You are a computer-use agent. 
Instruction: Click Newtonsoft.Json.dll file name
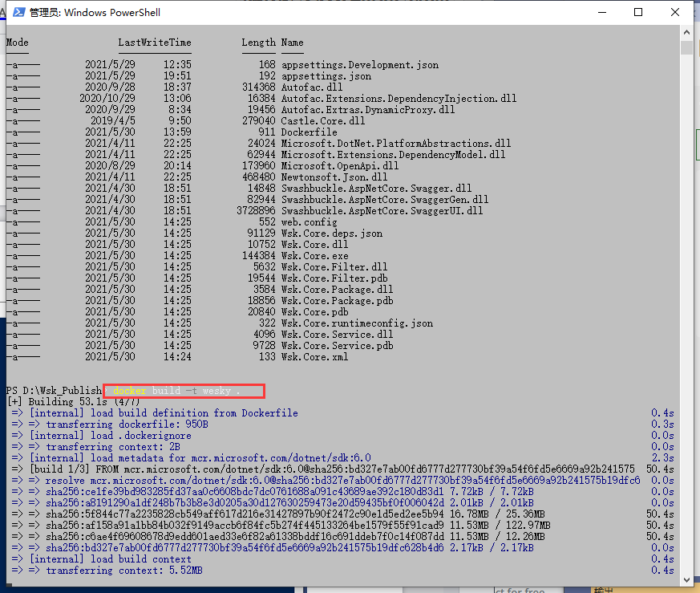coord(334,177)
